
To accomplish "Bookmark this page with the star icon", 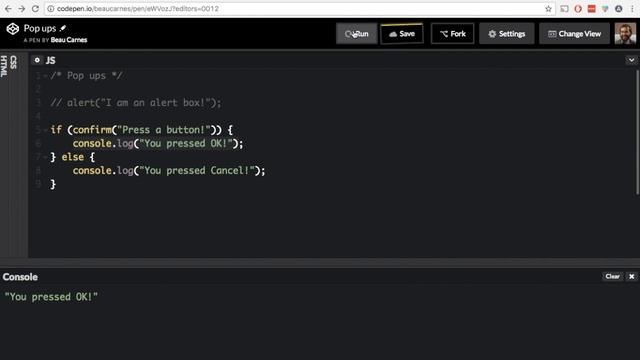I will pyautogui.click(x=548, y=9).
